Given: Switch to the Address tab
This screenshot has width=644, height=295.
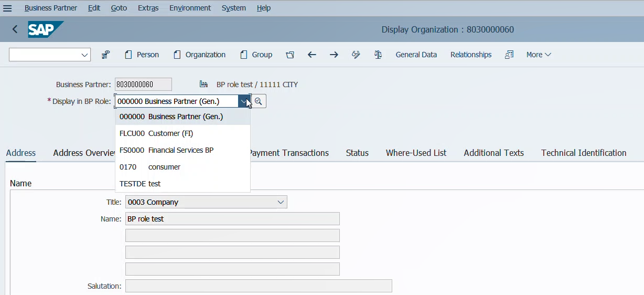Looking at the screenshot, I should [21, 153].
